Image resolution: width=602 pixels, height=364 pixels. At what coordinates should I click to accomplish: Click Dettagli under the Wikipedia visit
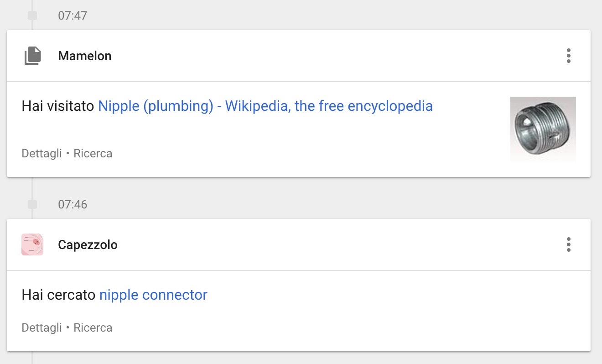click(42, 154)
